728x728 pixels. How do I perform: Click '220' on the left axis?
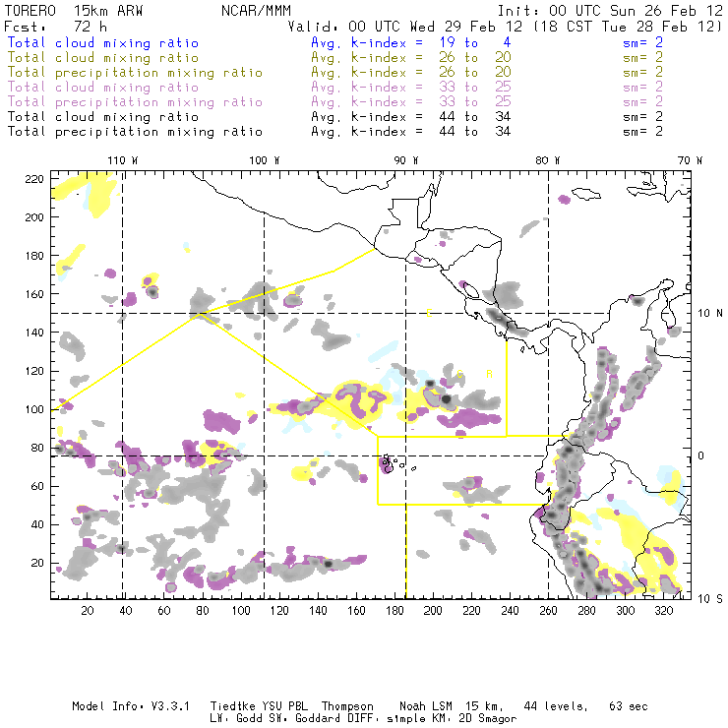pyautogui.click(x=34, y=179)
